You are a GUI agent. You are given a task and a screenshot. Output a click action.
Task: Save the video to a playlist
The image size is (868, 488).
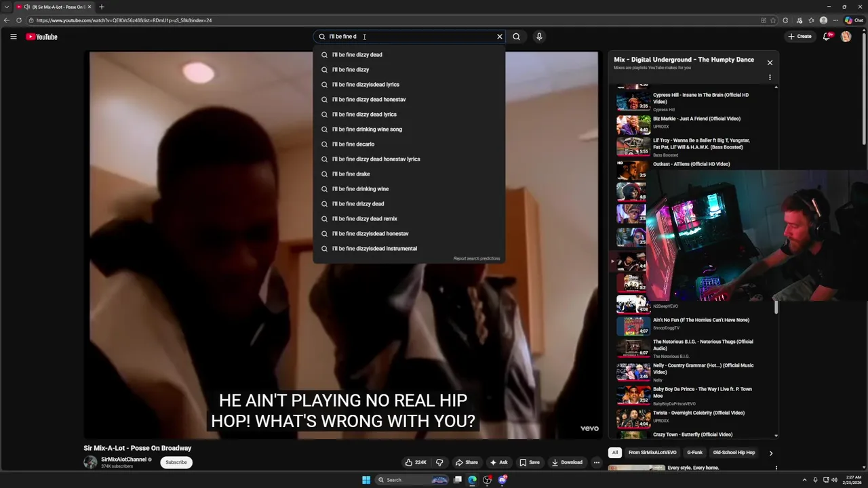click(x=530, y=462)
